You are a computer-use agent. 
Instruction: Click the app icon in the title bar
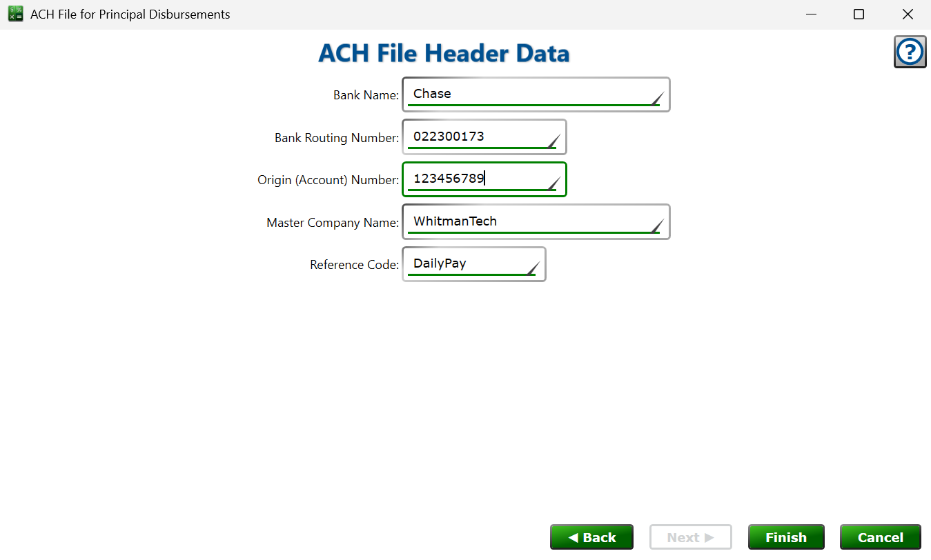click(x=15, y=14)
